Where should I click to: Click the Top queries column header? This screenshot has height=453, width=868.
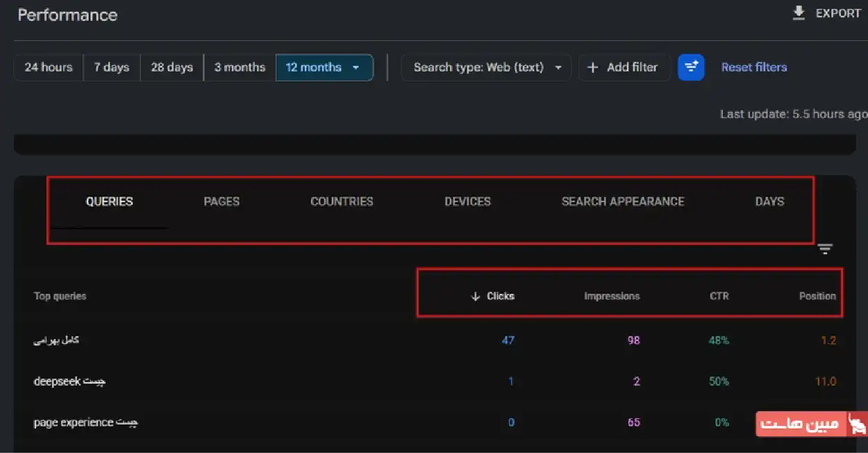(60, 296)
